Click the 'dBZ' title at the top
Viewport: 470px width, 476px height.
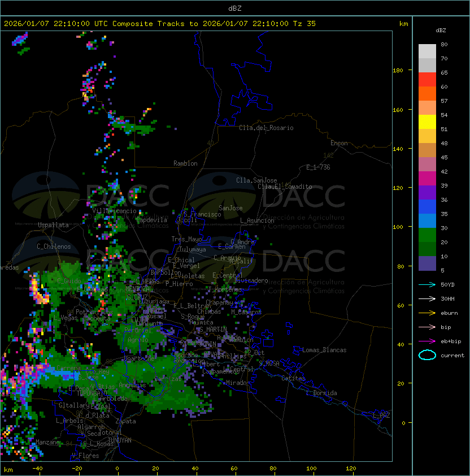click(235, 8)
